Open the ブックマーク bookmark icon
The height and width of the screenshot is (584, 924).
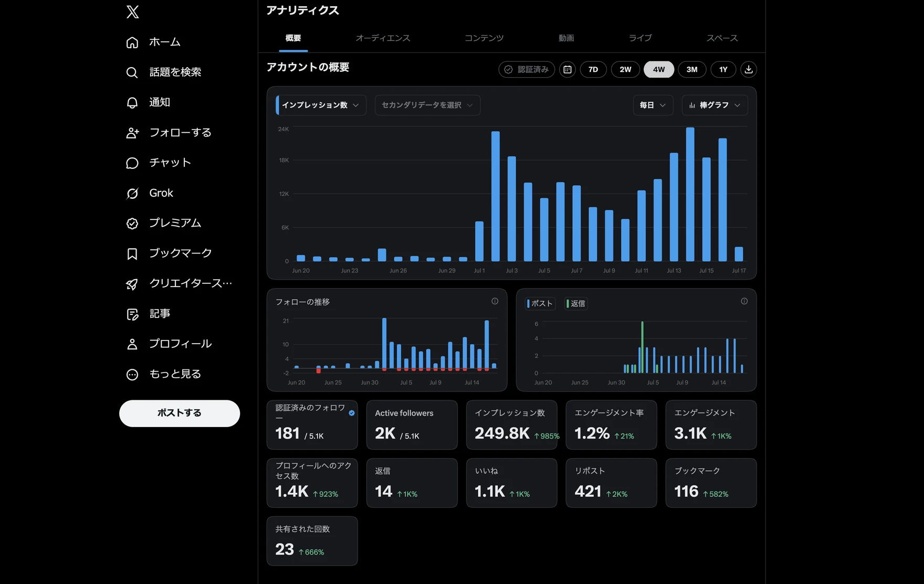pyautogui.click(x=132, y=253)
